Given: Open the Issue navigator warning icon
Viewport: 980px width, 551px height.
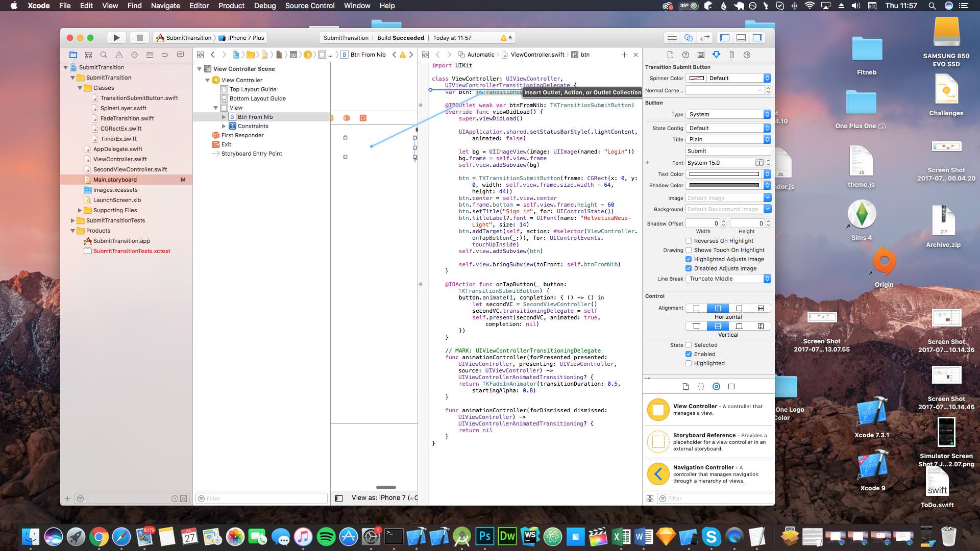Looking at the screenshot, I should click(119, 55).
